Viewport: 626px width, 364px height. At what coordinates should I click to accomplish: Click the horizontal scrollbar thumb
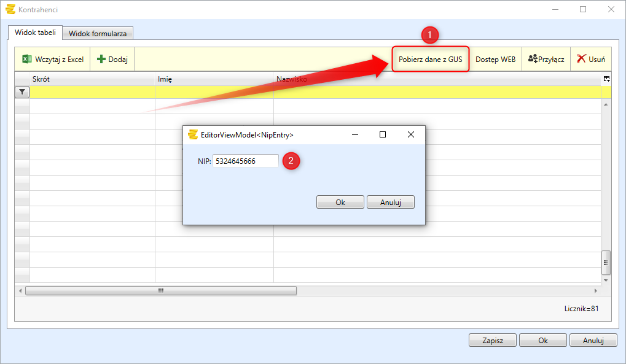point(161,290)
